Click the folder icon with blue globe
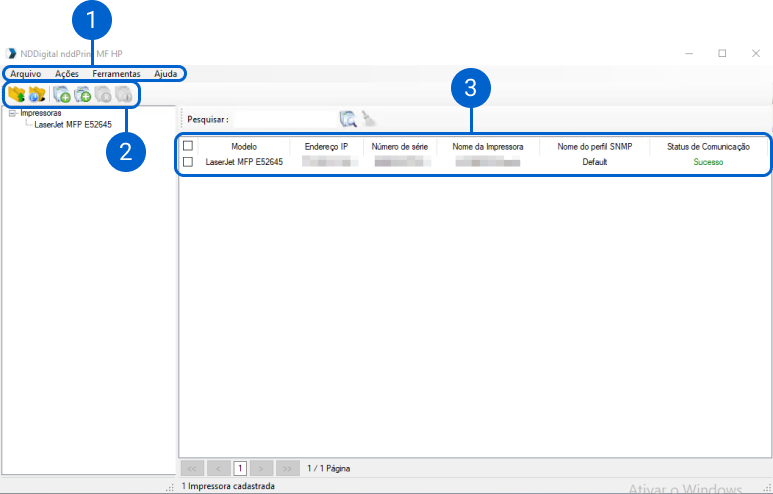This screenshot has width=773, height=494. (x=37, y=95)
